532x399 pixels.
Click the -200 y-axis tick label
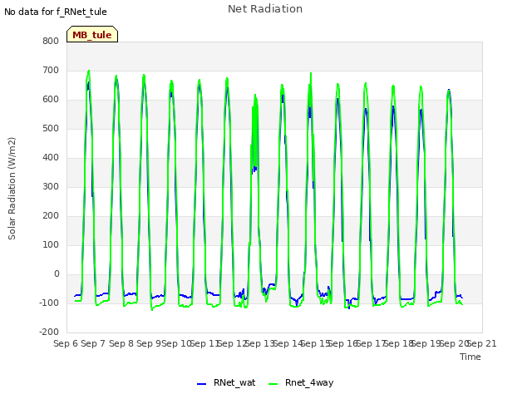tap(49, 332)
